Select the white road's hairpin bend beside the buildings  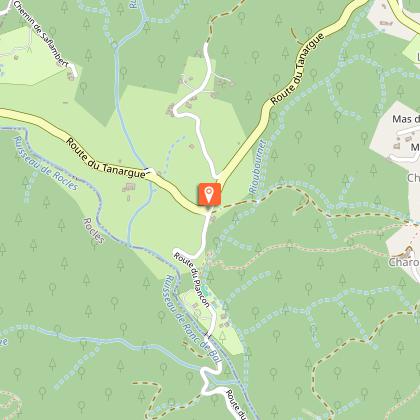coord(176,110)
